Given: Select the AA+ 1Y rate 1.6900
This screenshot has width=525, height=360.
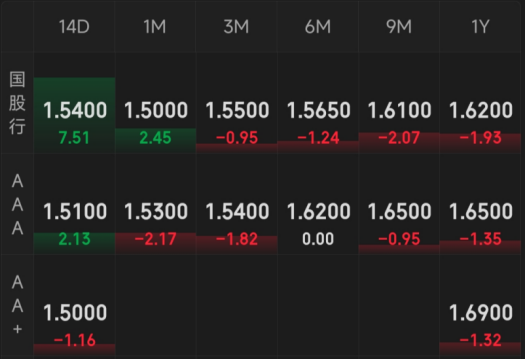Looking at the screenshot, I should [x=480, y=313].
